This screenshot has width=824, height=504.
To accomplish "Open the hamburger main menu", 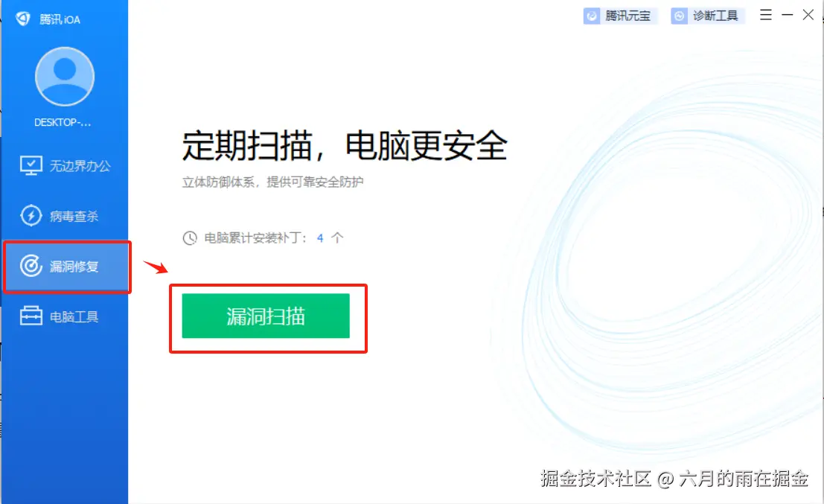I will pyautogui.click(x=766, y=15).
